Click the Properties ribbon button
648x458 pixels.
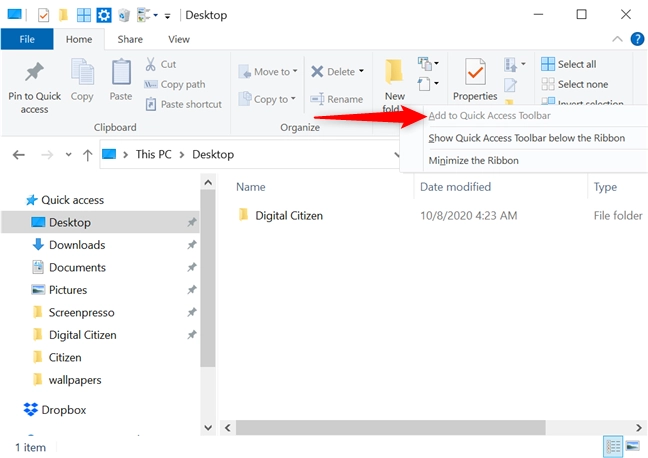[475, 80]
